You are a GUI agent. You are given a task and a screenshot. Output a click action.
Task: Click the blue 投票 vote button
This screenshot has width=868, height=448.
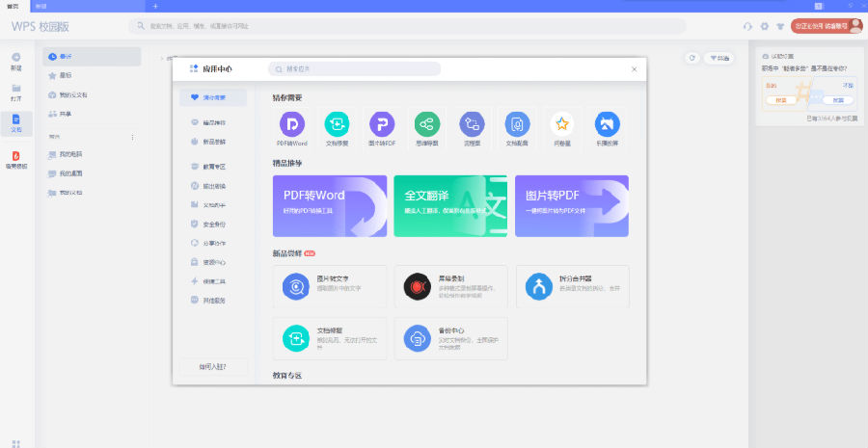click(838, 100)
